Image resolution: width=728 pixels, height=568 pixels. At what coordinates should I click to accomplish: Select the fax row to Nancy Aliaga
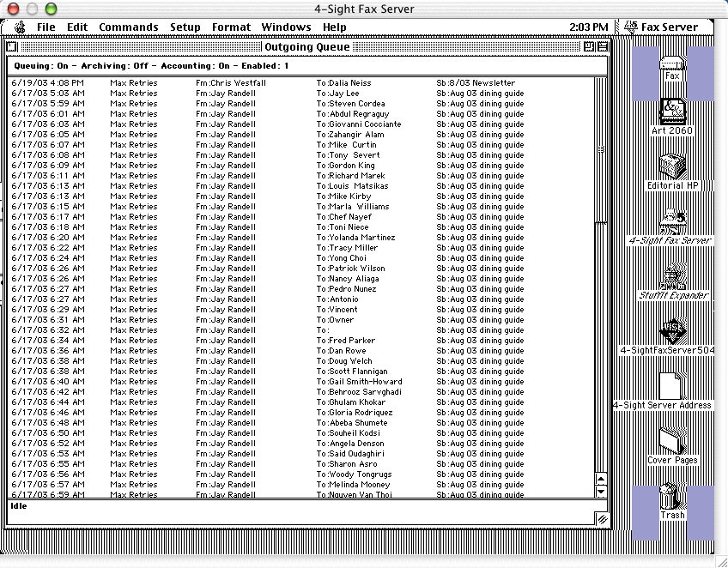pos(300,279)
